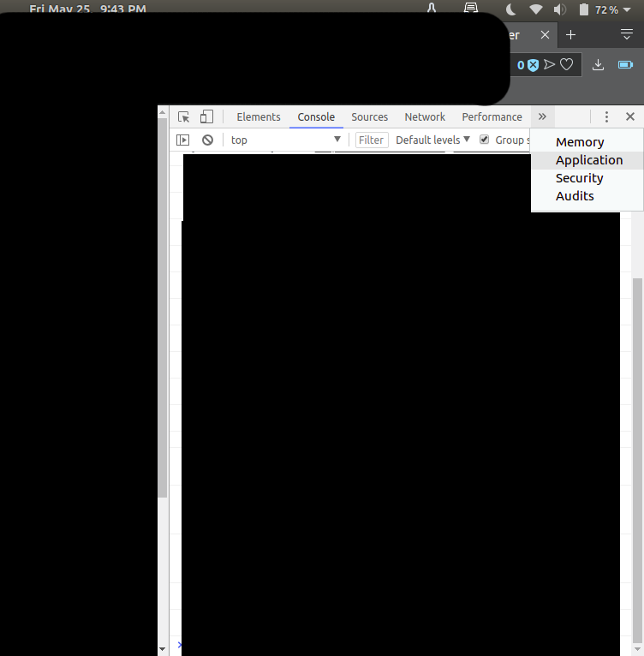Bookmark the page with the heart icon

click(x=567, y=64)
